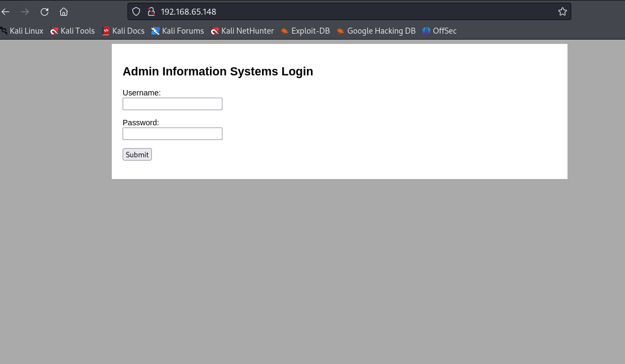This screenshot has height=364, width=625.
Task: Click the Password label
Action: 141,123
